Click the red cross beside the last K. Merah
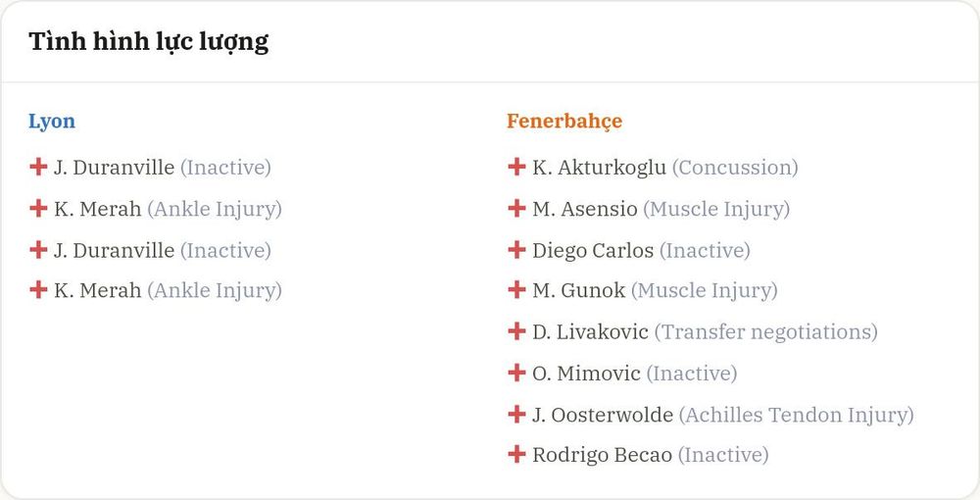Screen dimensions: 980x500 tap(38, 289)
